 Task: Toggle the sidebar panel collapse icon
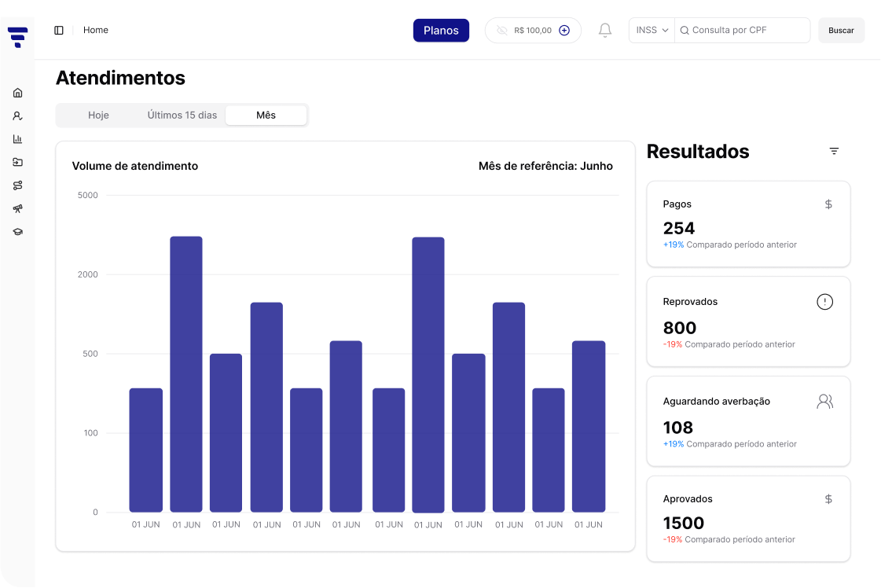59,31
